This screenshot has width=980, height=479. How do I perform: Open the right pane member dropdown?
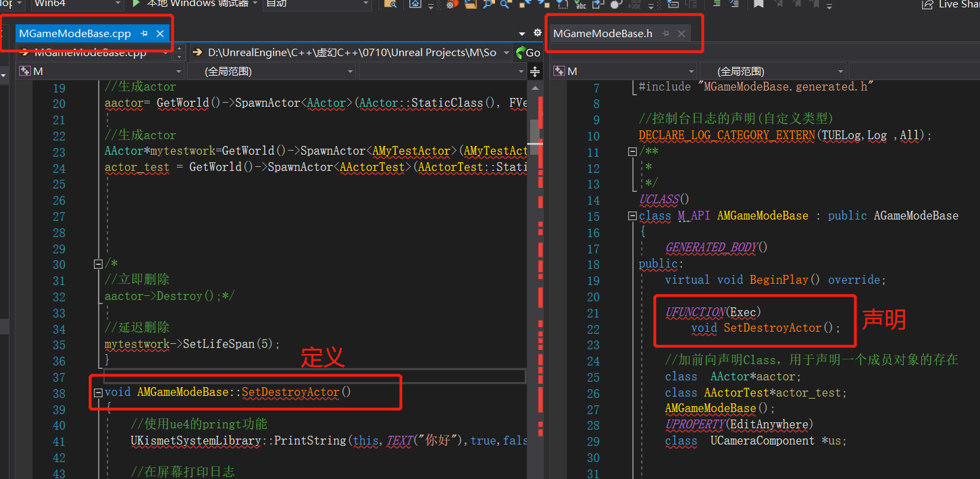tap(914, 71)
